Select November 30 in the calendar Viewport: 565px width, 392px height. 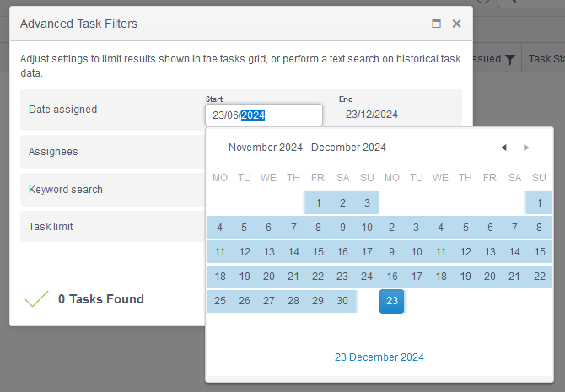coord(342,301)
